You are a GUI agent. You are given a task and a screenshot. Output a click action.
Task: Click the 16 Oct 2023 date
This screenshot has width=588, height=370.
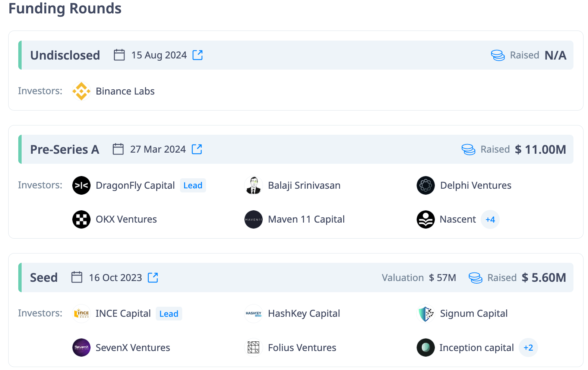pos(116,277)
